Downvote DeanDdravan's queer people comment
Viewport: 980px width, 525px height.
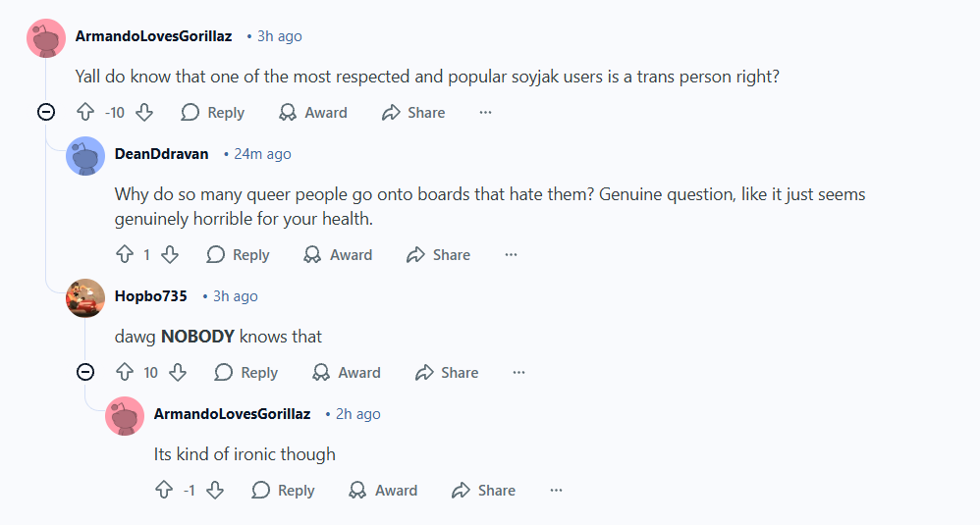point(170,255)
